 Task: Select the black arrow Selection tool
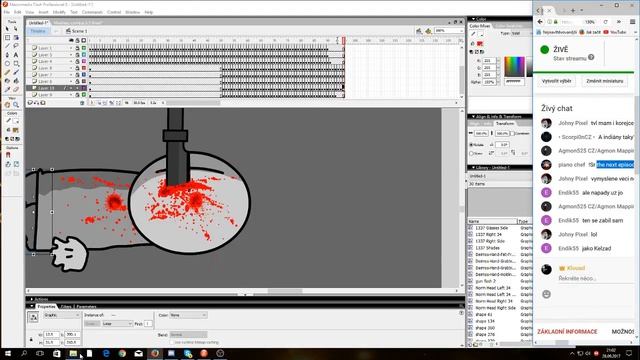point(7,29)
